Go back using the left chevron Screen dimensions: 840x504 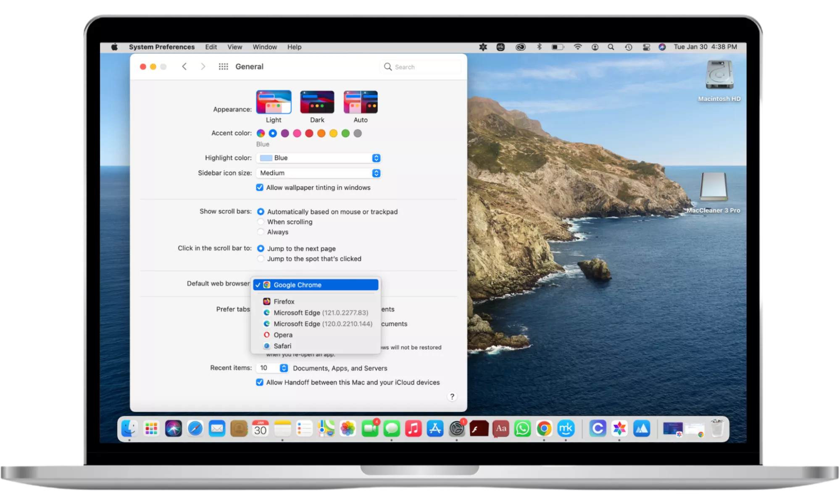[x=184, y=67]
